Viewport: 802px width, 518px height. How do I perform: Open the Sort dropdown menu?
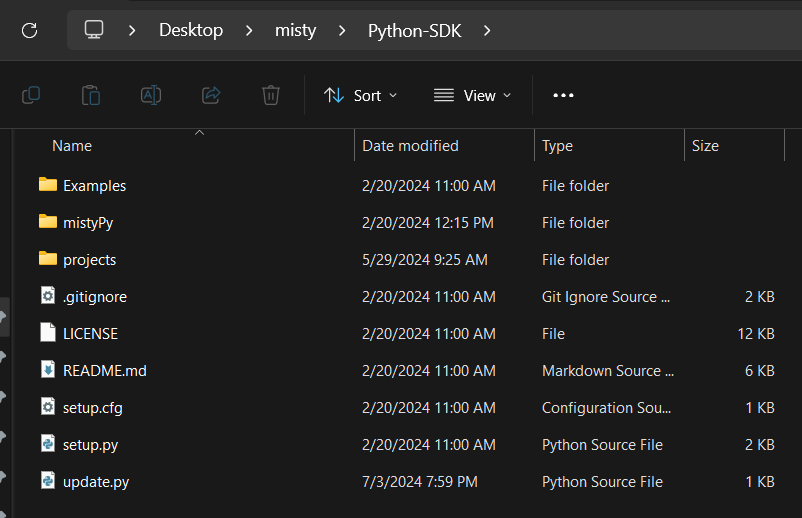[x=361, y=95]
